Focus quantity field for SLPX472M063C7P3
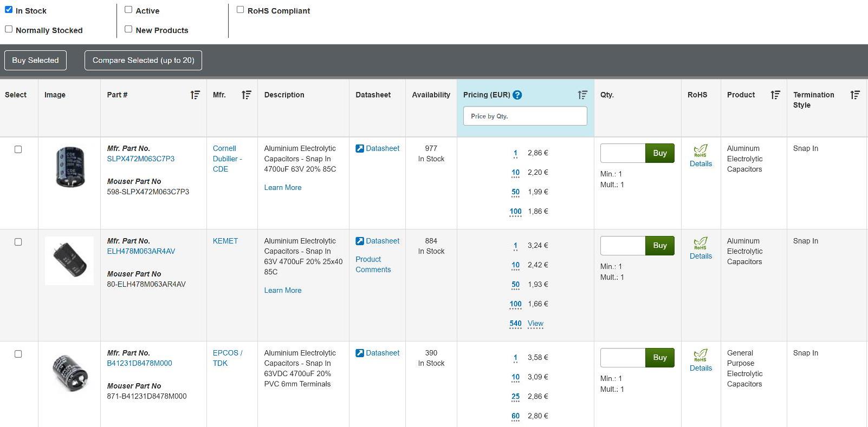Image resolution: width=868 pixels, height=427 pixels. pyautogui.click(x=623, y=153)
